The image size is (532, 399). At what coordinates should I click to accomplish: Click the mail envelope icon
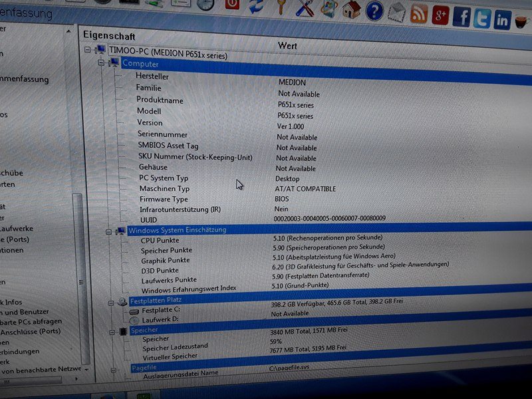click(396, 12)
